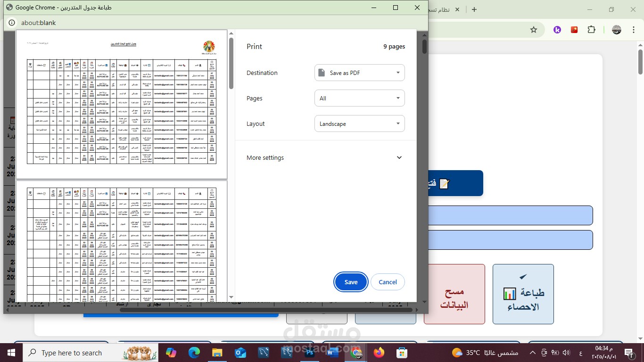Open red magic wand extension
This screenshot has height=362, width=644.
point(574,30)
